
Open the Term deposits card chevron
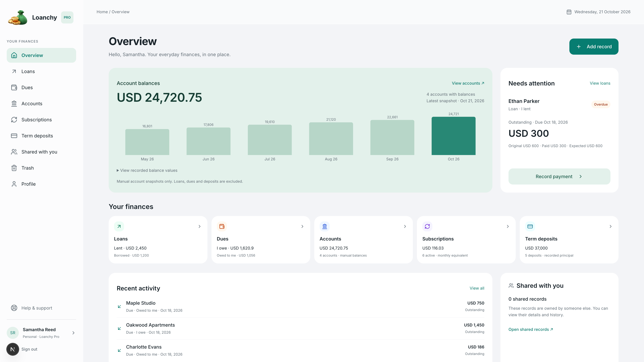coord(610,226)
